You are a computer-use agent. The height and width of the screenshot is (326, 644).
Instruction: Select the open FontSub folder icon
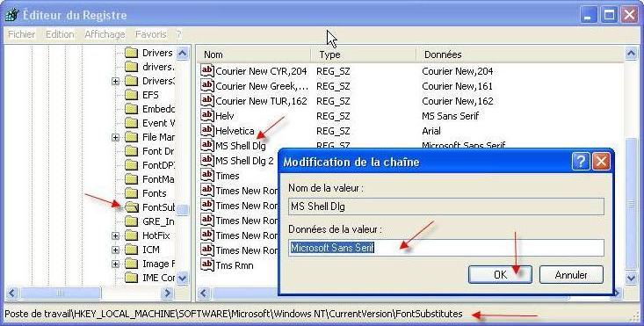131,207
